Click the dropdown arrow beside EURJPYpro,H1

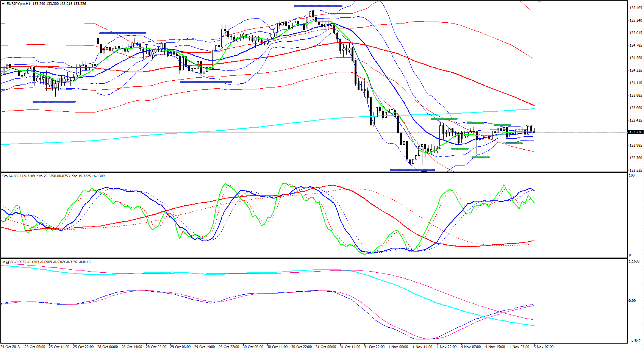pyautogui.click(x=3, y=4)
